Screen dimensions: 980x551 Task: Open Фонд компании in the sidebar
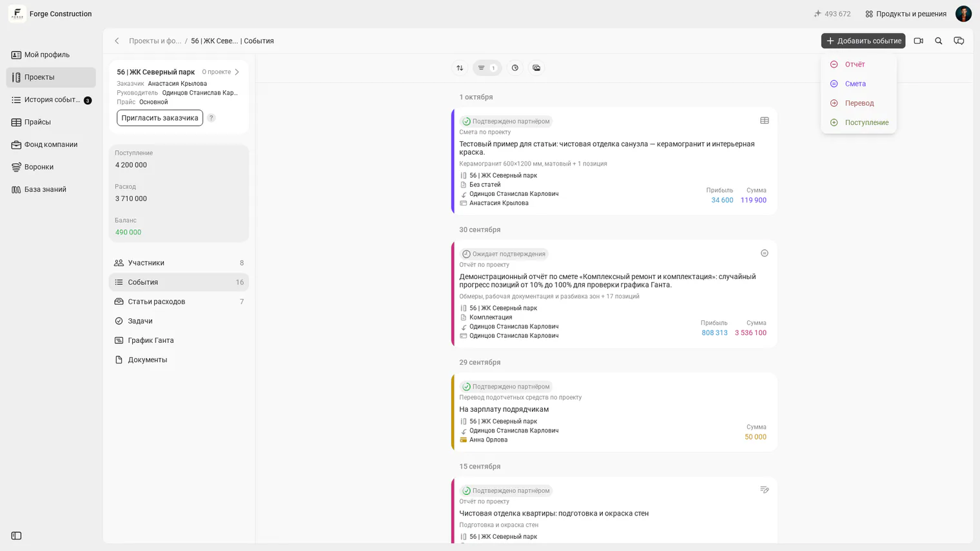tap(51, 144)
